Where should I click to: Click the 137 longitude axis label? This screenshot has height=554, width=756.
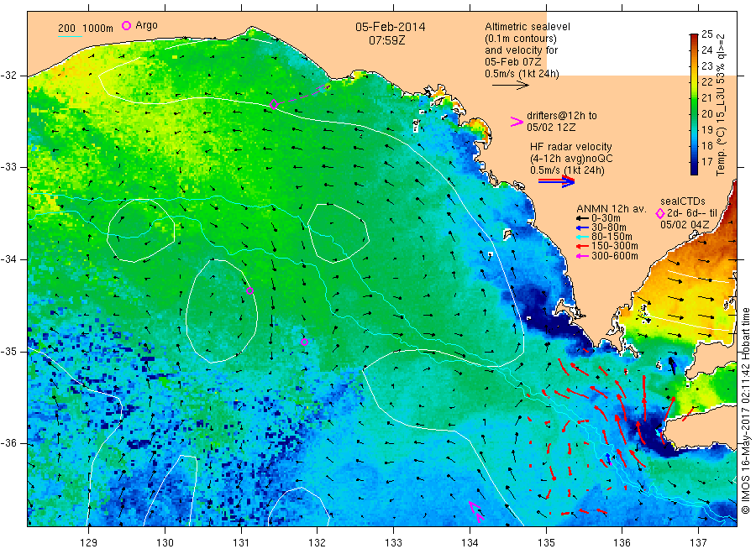[x=699, y=543]
